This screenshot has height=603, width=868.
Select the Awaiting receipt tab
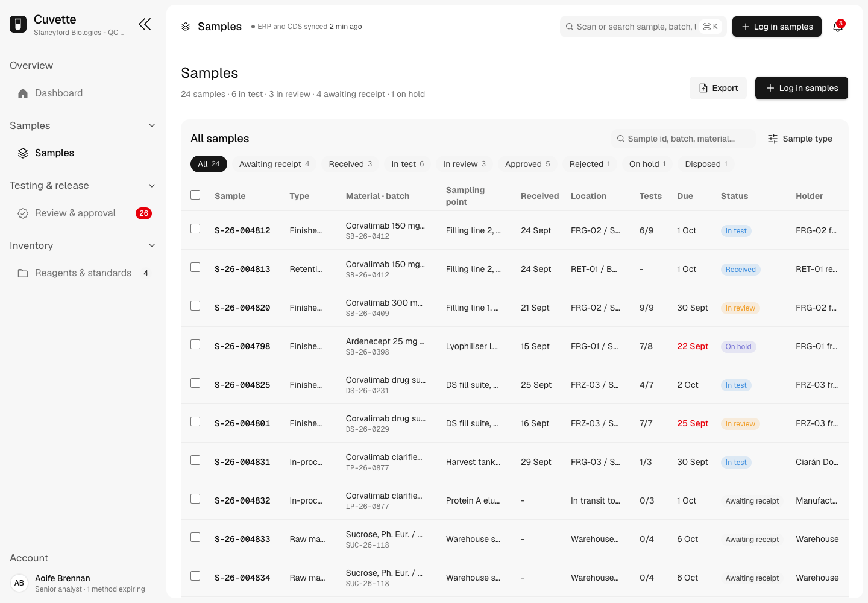274,164
